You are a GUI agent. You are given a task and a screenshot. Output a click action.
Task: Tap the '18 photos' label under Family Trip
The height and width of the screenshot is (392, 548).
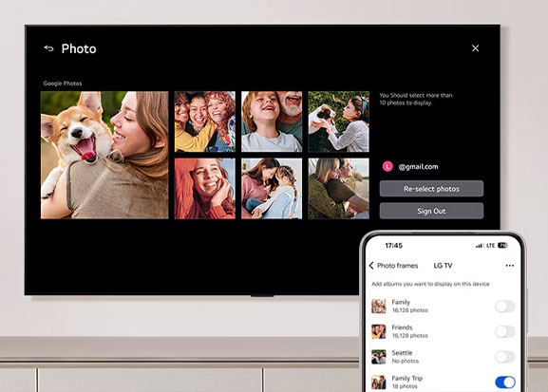pyautogui.click(x=405, y=386)
